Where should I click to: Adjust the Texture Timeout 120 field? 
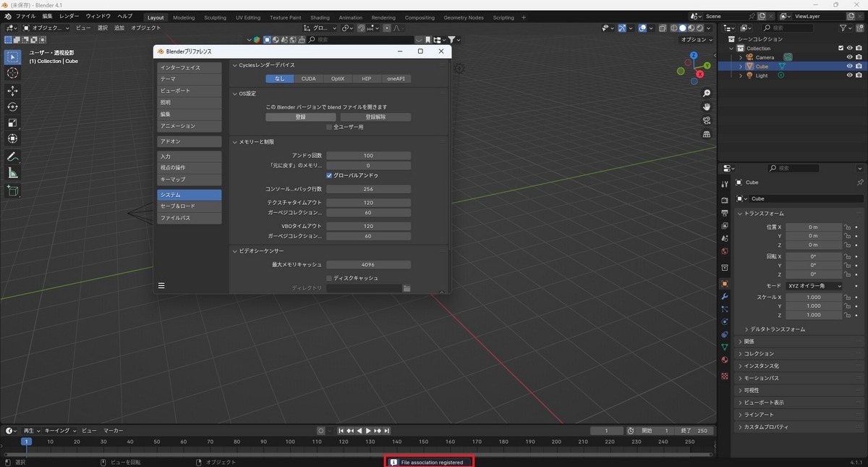coord(368,203)
